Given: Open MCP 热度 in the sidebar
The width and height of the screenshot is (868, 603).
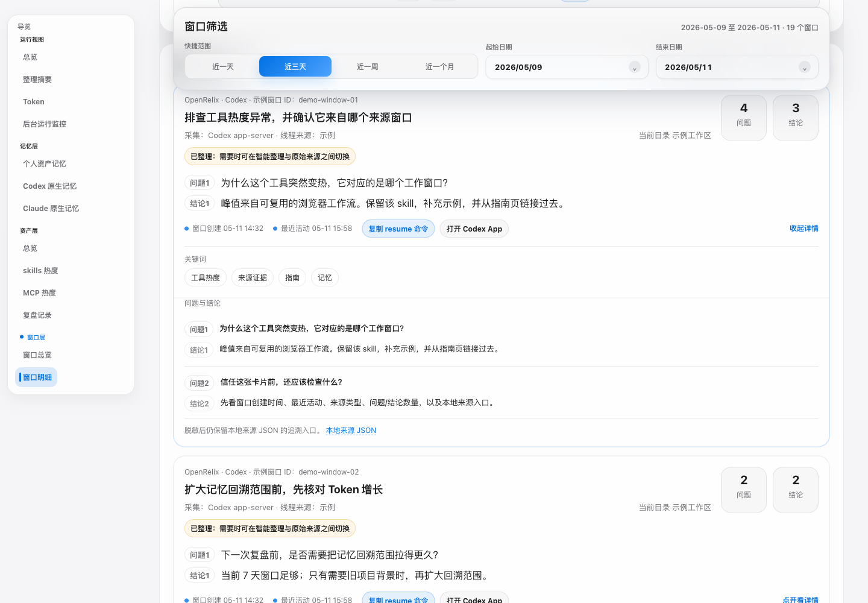Looking at the screenshot, I should 39,293.
